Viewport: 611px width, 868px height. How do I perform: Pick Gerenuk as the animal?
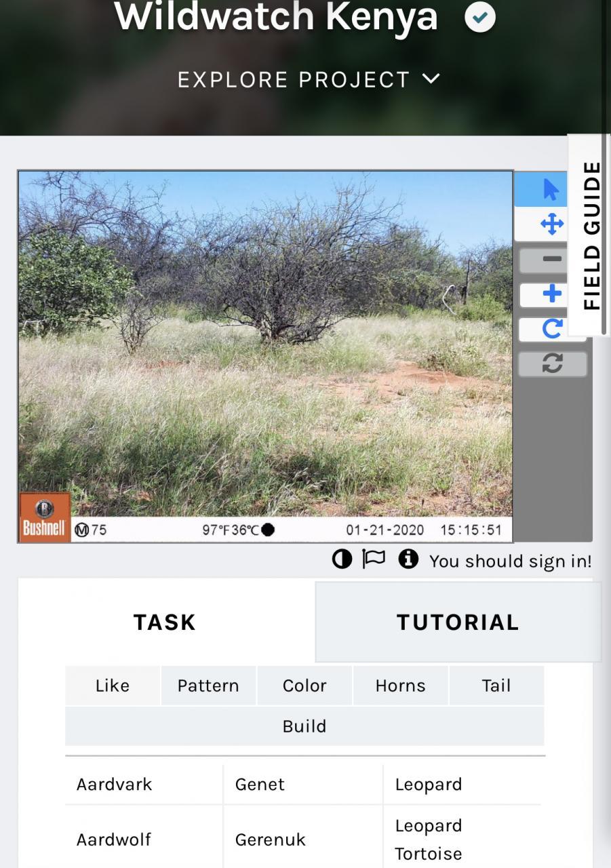point(270,840)
